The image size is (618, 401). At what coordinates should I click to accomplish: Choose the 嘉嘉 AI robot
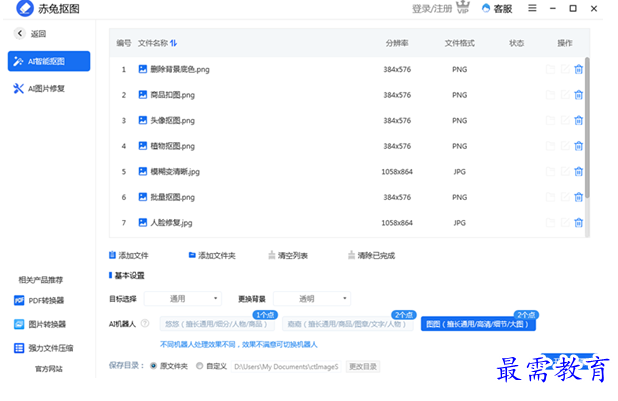coord(347,324)
